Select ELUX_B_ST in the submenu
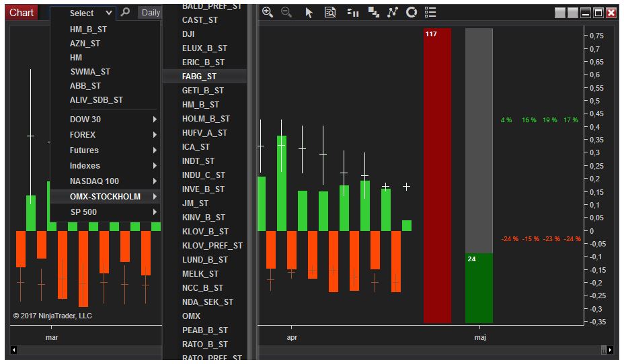 205,48
